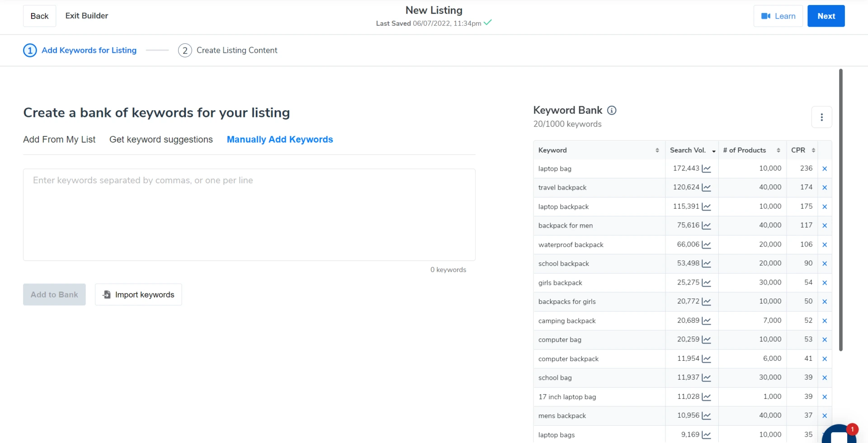Click the Next button

tap(826, 16)
